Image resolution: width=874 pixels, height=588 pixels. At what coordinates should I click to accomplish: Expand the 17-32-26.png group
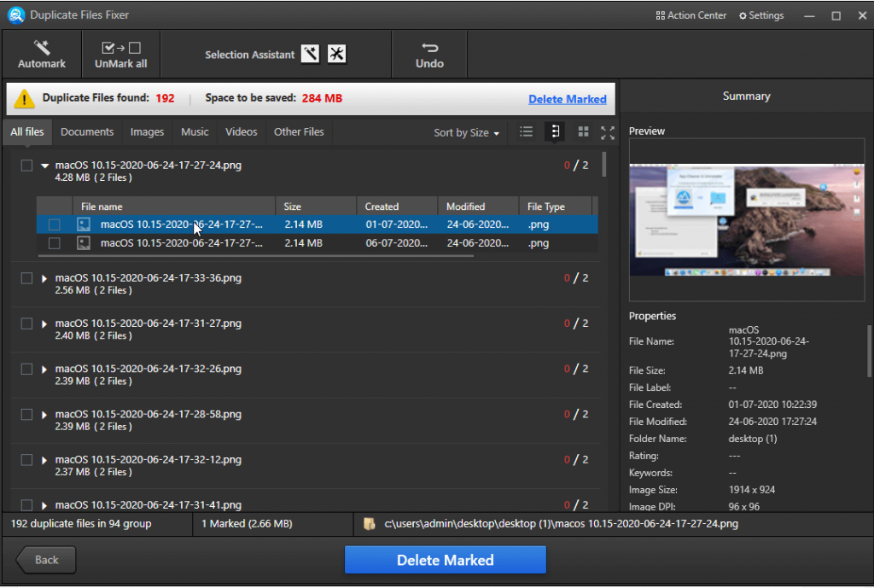(44, 370)
